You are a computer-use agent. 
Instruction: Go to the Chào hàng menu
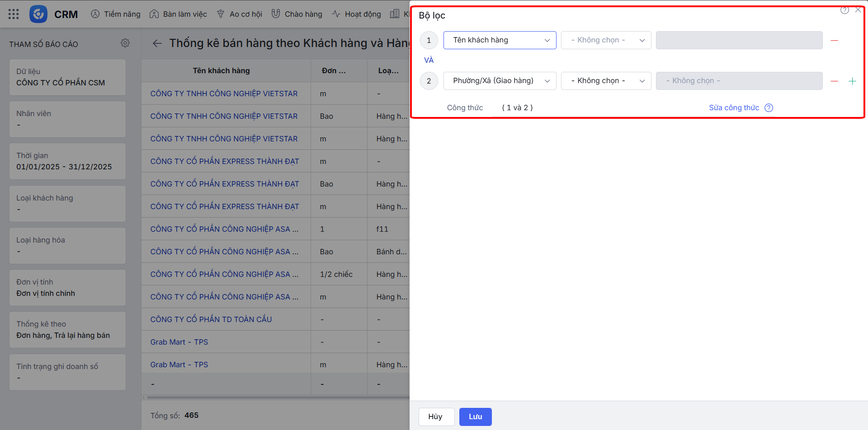point(297,14)
